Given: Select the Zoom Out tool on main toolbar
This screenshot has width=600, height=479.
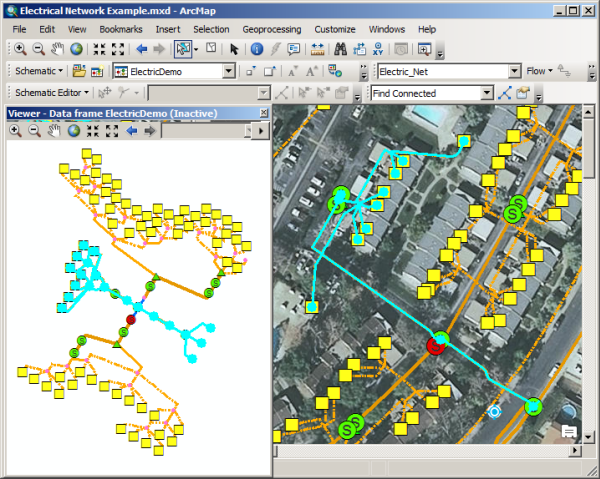Looking at the screenshot, I should 38,49.
